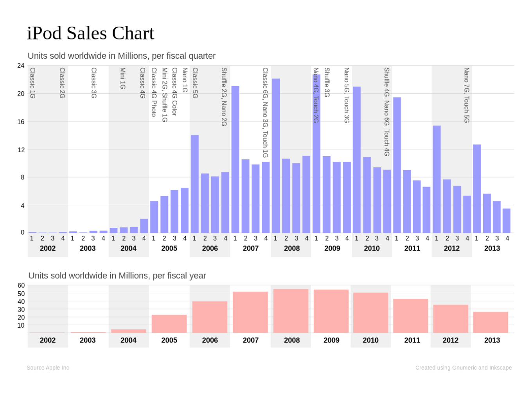Viewport: 532px width, 395px height.
Task: Click the 2005 pink fiscal year bar
Action: (169, 324)
